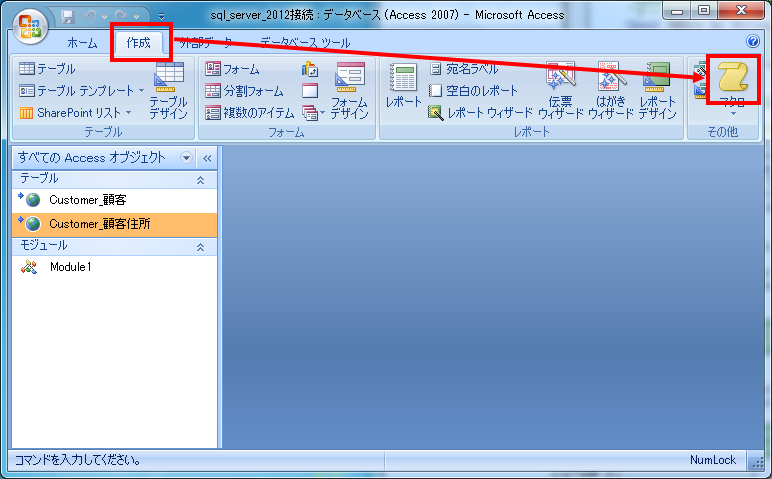Click 空白のレポート button

[474, 91]
